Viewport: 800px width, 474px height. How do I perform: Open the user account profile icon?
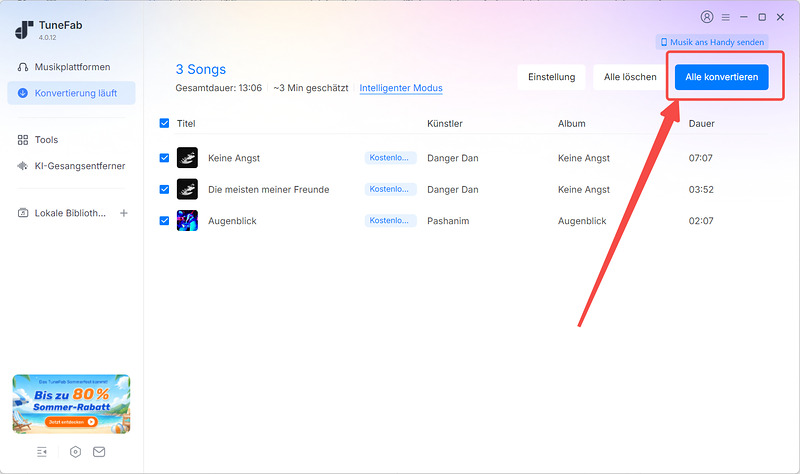[707, 17]
